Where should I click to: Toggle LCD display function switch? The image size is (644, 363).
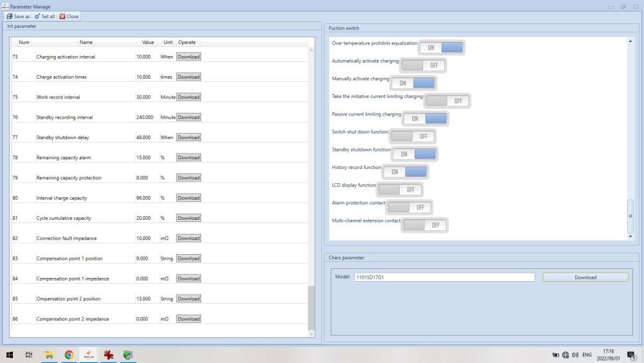(x=400, y=190)
